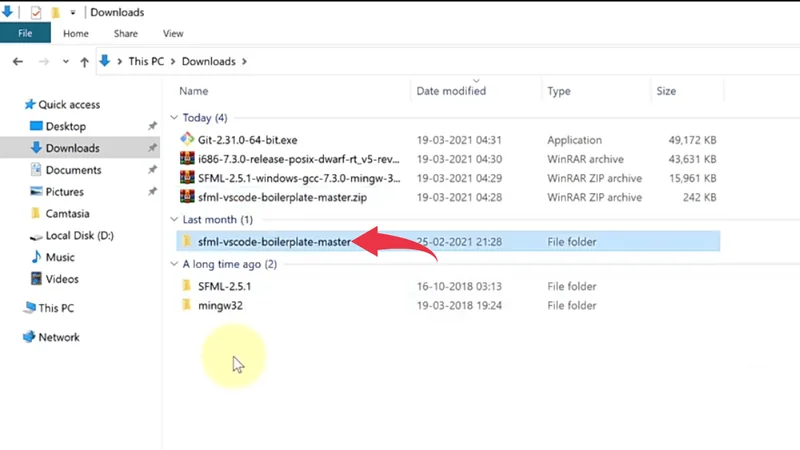Viewport: 800px width, 450px height.
Task: Collapse the Today (4) group
Action: [175, 118]
